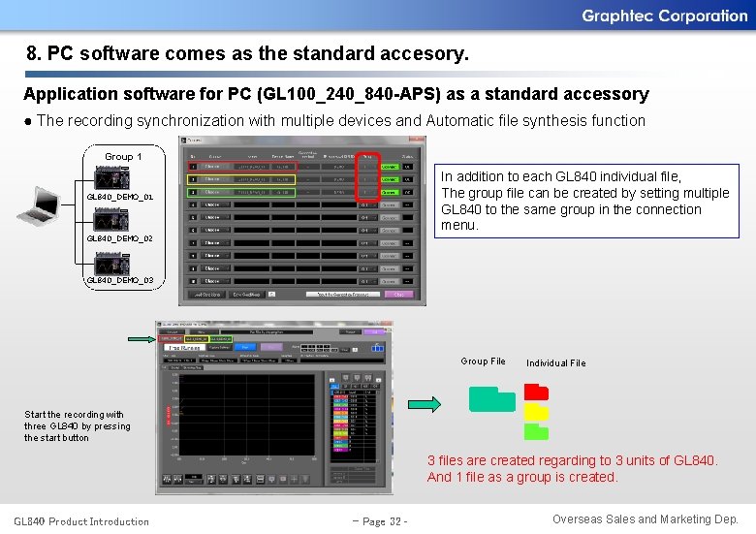Click green Connect button in row 3
The width and height of the screenshot is (756, 534).
click(x=389, y=192)
